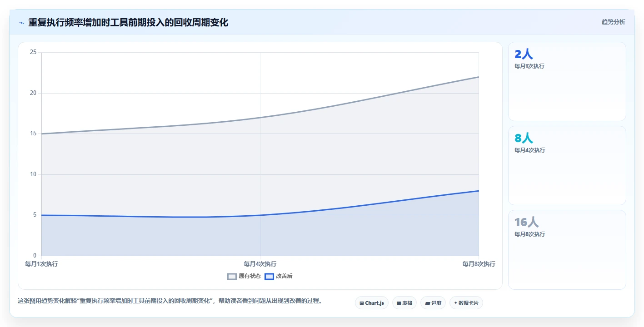The width and height of the screenshot is (644, 327).
Task: Open the 2人 data card
Action: (x=567, y=82)
